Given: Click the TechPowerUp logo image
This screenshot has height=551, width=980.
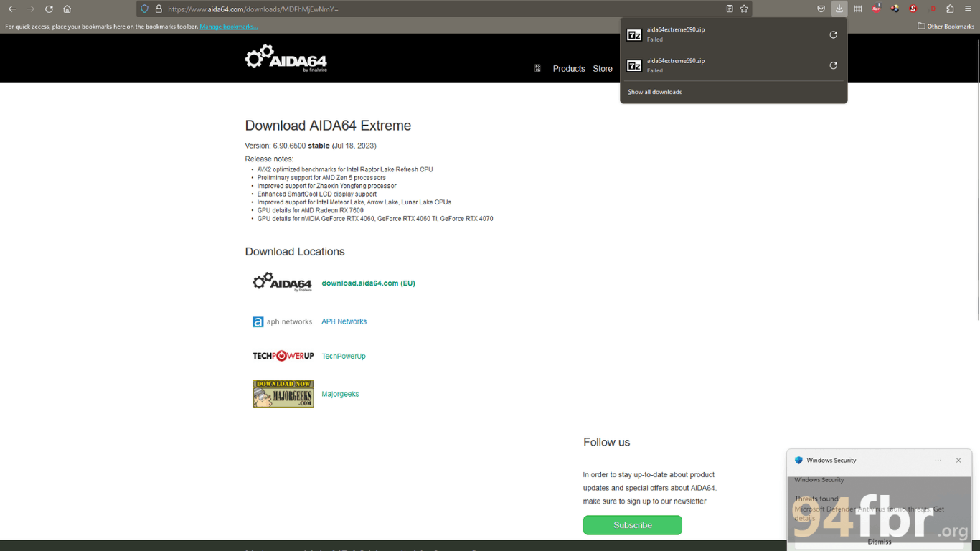Looking at the screenshot, I should pyautogui.click(x=283, y=356).
